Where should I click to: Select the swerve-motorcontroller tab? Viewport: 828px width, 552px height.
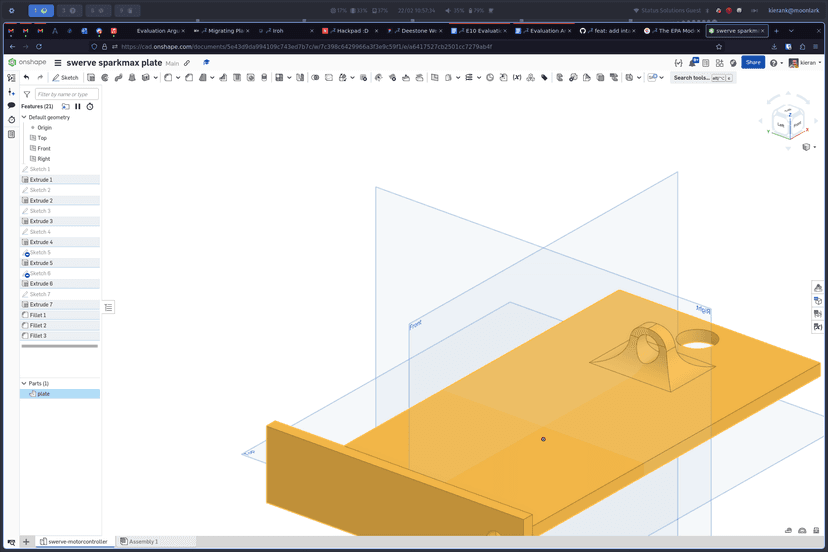coord(73,541)
